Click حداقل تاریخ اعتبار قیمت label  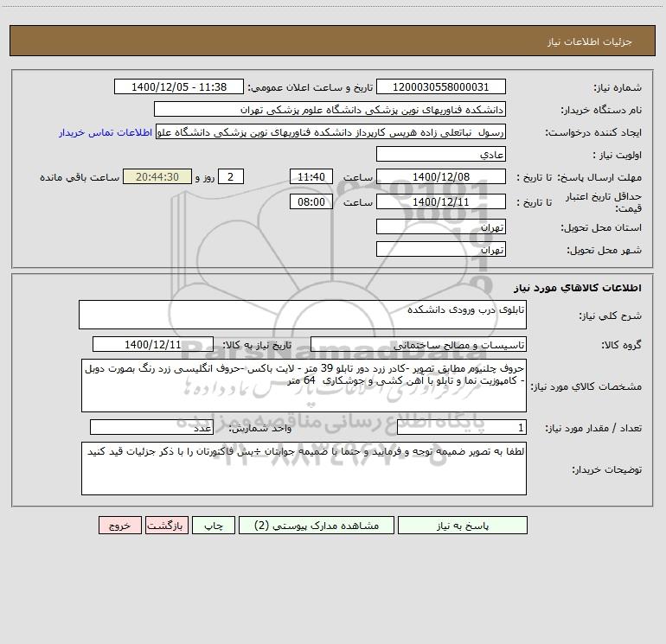(604, 202)
